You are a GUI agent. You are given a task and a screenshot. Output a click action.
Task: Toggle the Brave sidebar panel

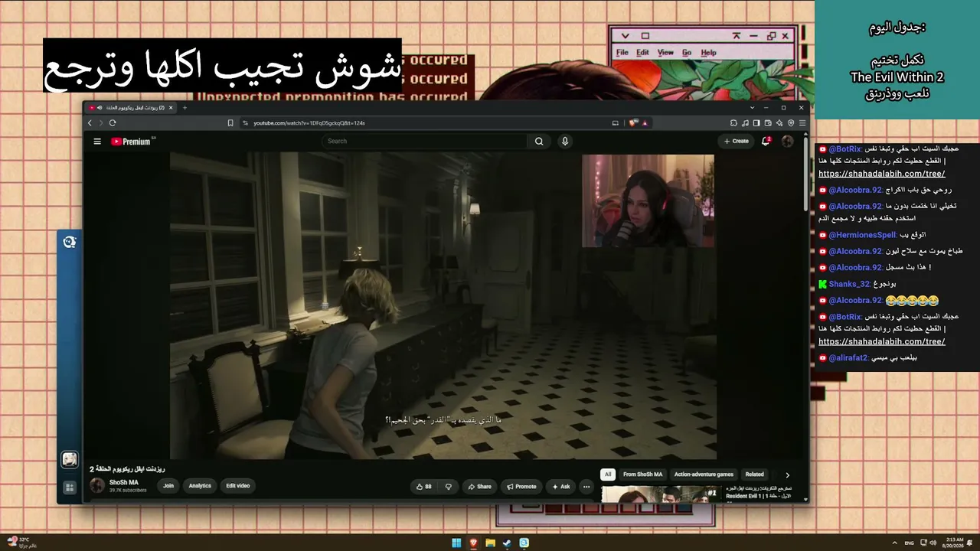[x=756, y=122]
